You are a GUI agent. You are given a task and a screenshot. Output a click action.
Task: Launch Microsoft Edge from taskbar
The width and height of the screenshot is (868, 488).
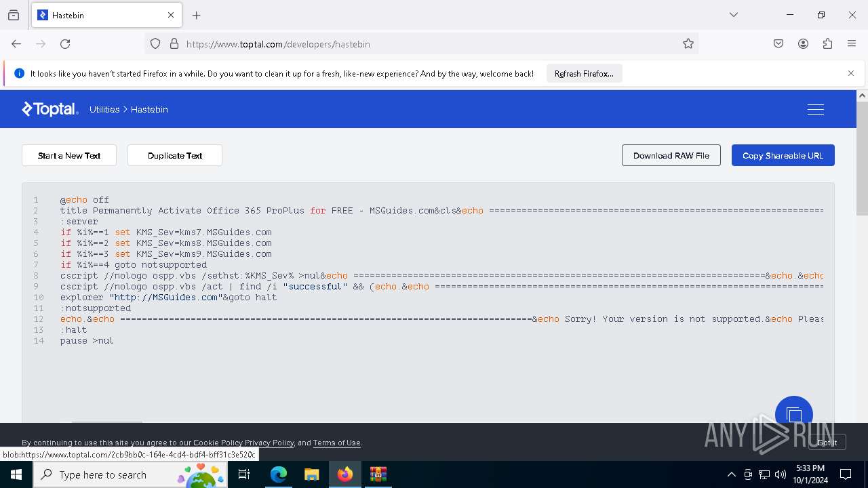pos(279,474)
